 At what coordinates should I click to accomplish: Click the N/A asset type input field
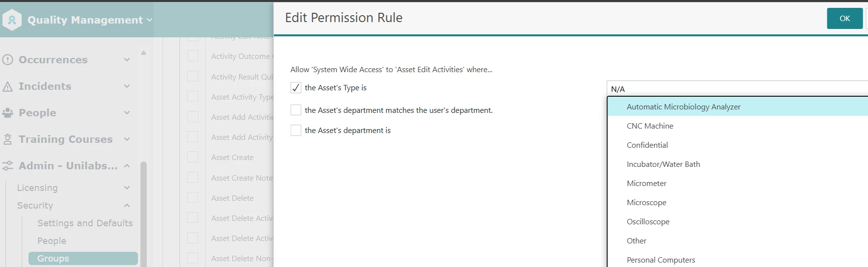[736, 89]
